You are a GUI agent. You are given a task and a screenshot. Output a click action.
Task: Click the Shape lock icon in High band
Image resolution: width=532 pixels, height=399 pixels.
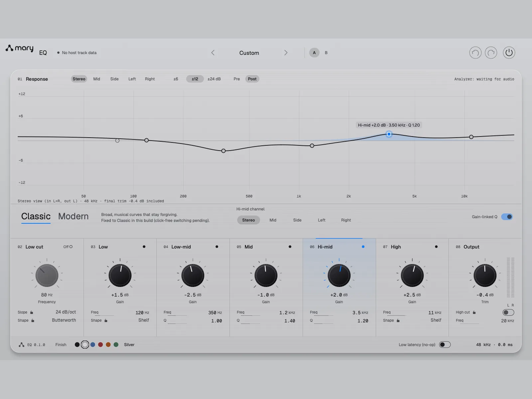point(398,321)
